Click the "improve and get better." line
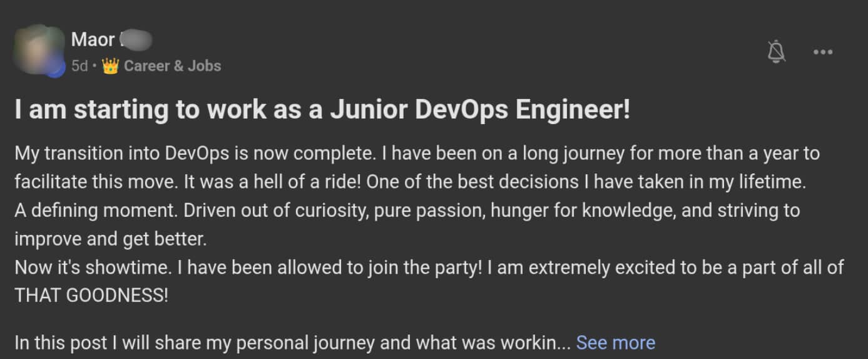This screenshot has width=868, height=359. (110, 239)
